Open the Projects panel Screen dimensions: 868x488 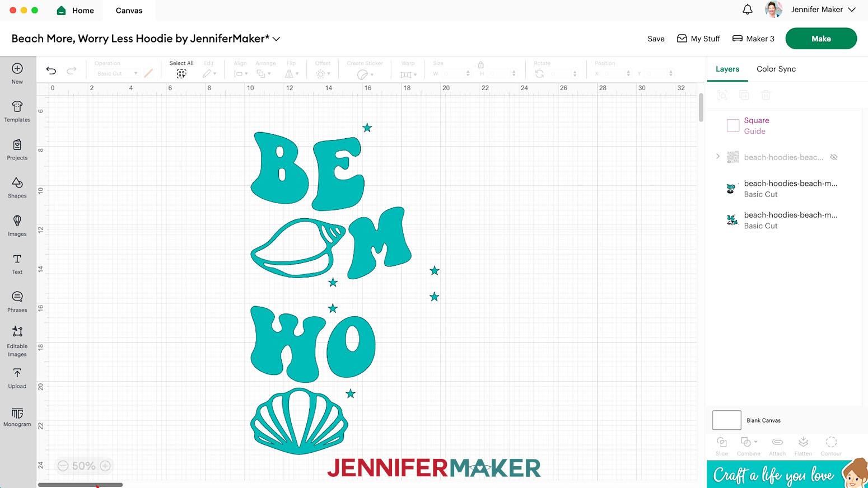point(17,149)
